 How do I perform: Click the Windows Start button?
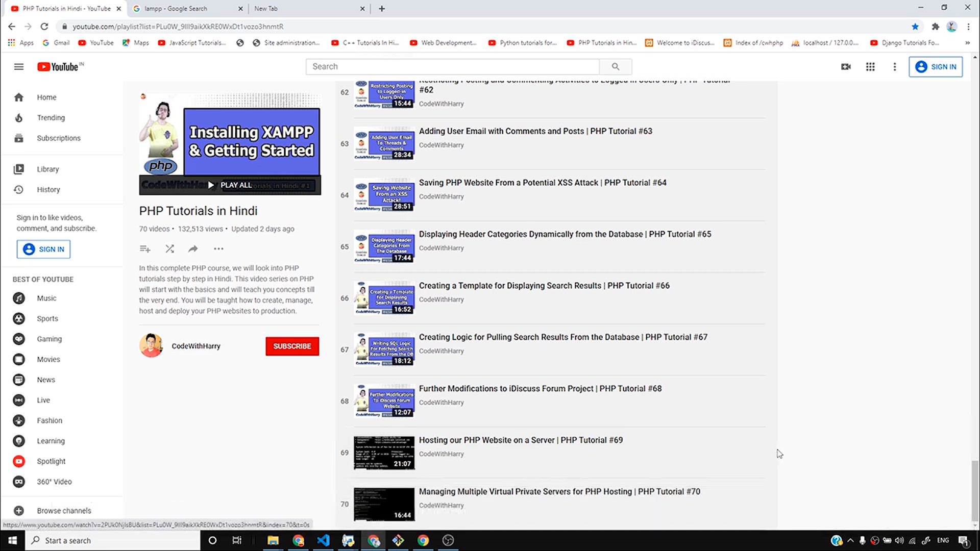[12, 540]
